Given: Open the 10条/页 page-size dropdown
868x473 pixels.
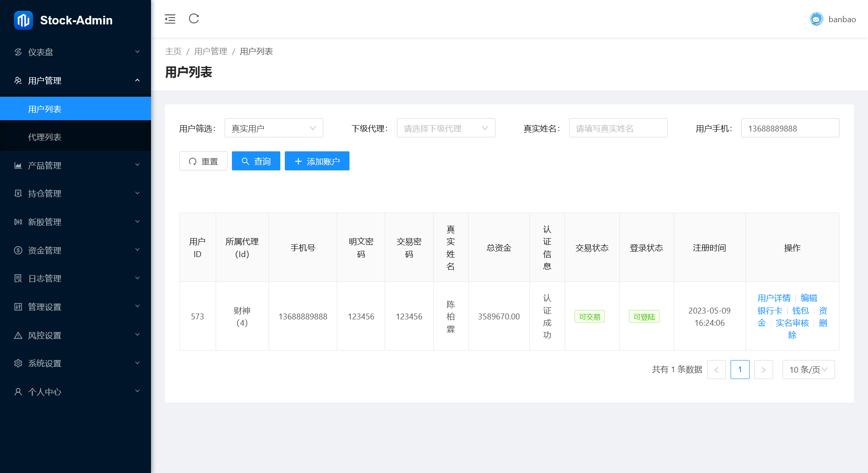Looking at the screenshot, I should (x=808, y=370).
